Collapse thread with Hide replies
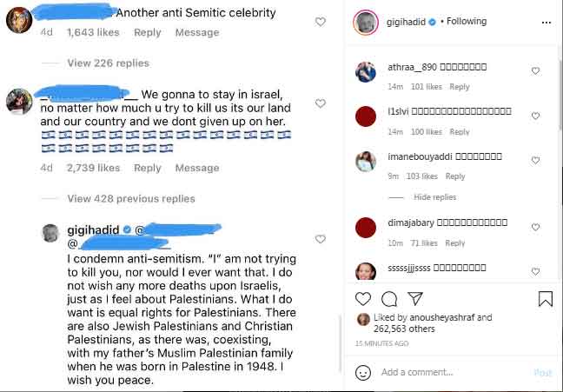This screenshot has width=563, height=392. pos(434,197)
